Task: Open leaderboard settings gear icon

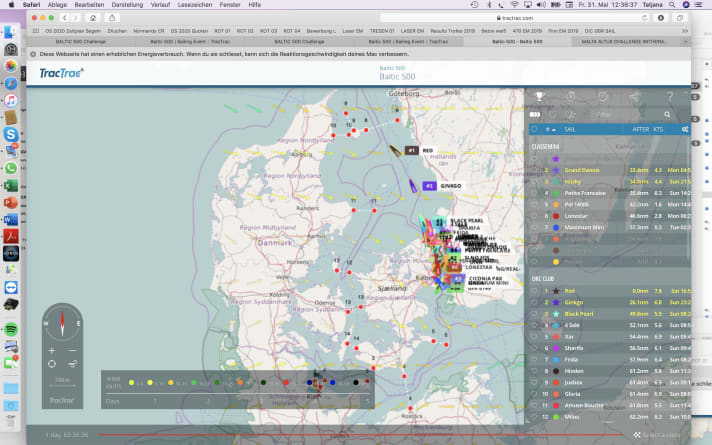Action: [x=684, y=129]
